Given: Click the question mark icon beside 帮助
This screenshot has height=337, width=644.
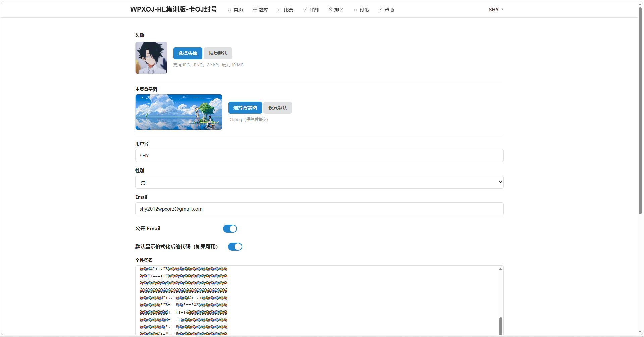Looking at the screenshot, I should pyautogui.click(x=380, y=10).
